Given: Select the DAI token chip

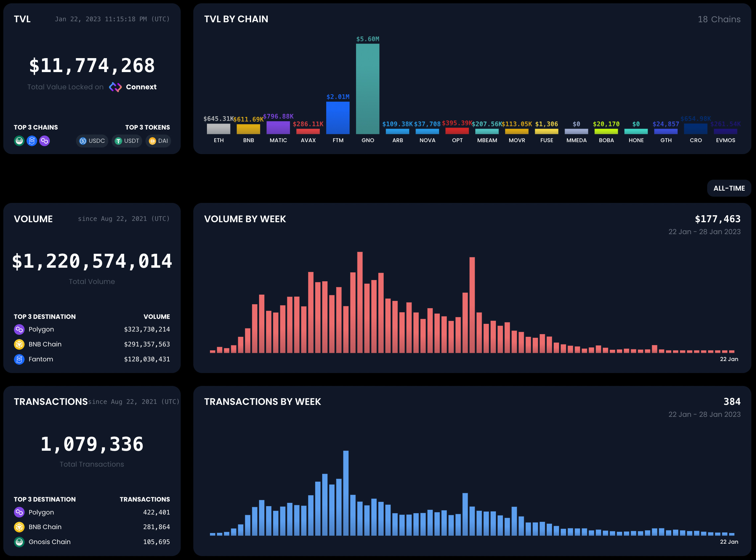Looking at the screenshot, I should [158, 141].
